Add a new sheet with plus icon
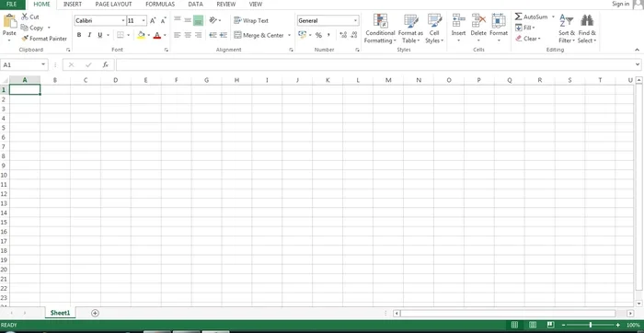The width and height of the screenshot is (644, 333). point(95,313)
